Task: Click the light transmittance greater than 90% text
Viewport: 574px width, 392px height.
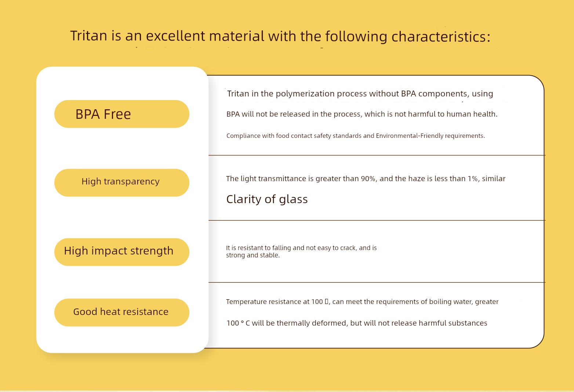Action: click(366, 179)
